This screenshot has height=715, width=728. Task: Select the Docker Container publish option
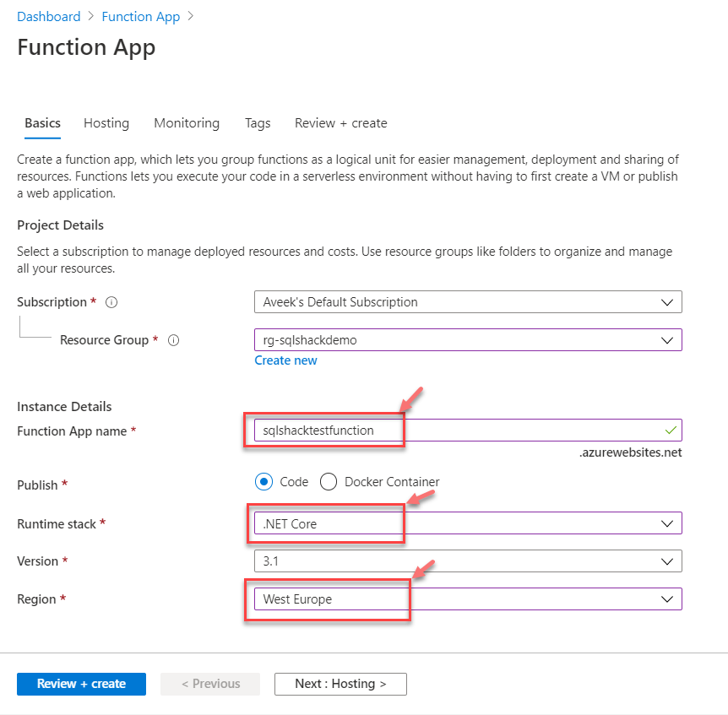[x=329, y=482]
